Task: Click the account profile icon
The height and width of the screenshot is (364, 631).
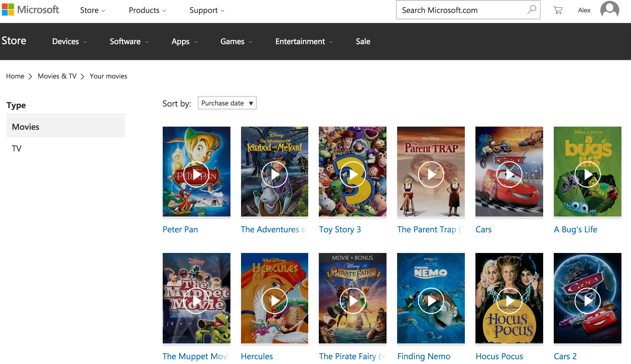Action: click(610, 10)
